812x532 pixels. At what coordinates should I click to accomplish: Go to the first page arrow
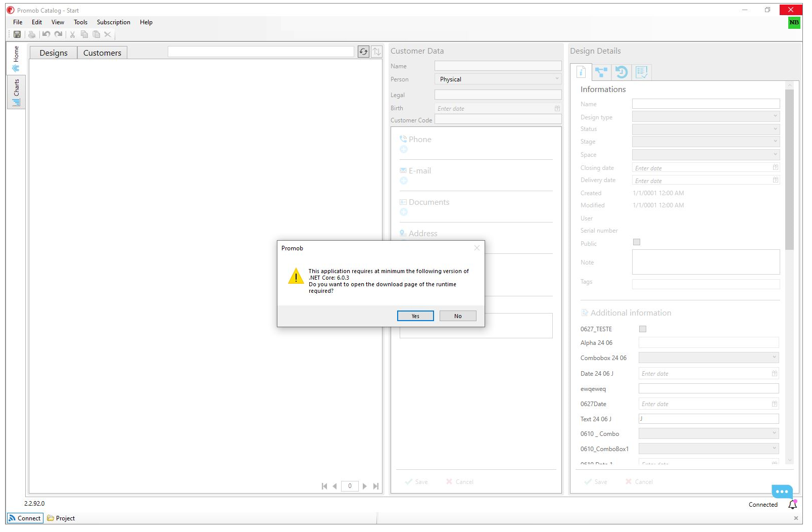[324, 486]
